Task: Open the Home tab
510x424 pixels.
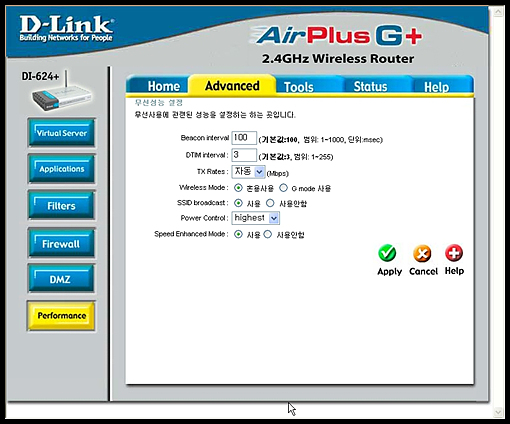Action: pyautogui.click(x=163, y=86)
